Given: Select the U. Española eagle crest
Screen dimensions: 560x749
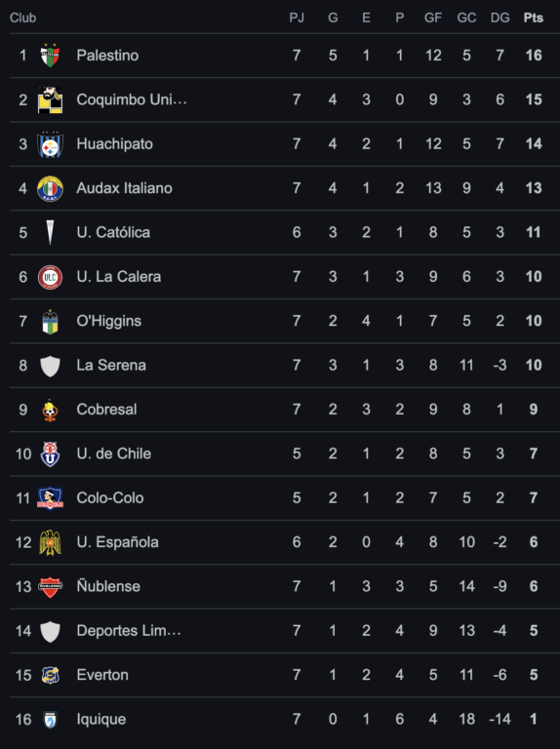Looking at the screenshot, I should tap(50, 542).
